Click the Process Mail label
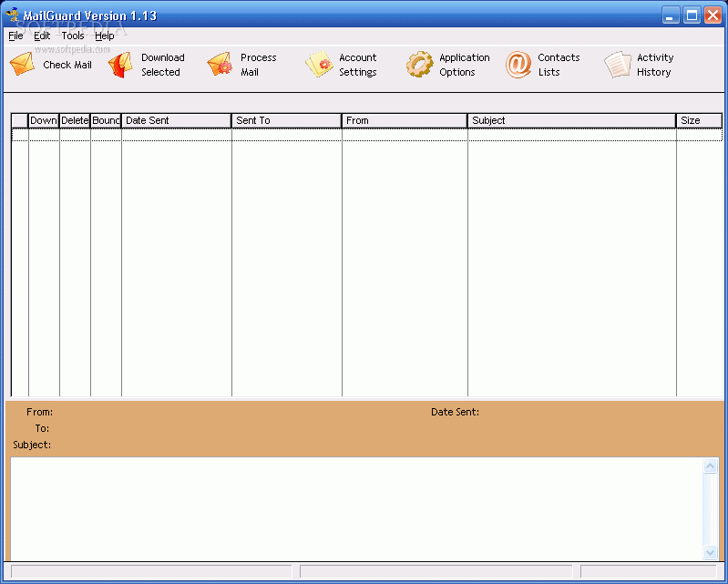Image resolution: width=728 pixels, height=584 pixels. 258,65
